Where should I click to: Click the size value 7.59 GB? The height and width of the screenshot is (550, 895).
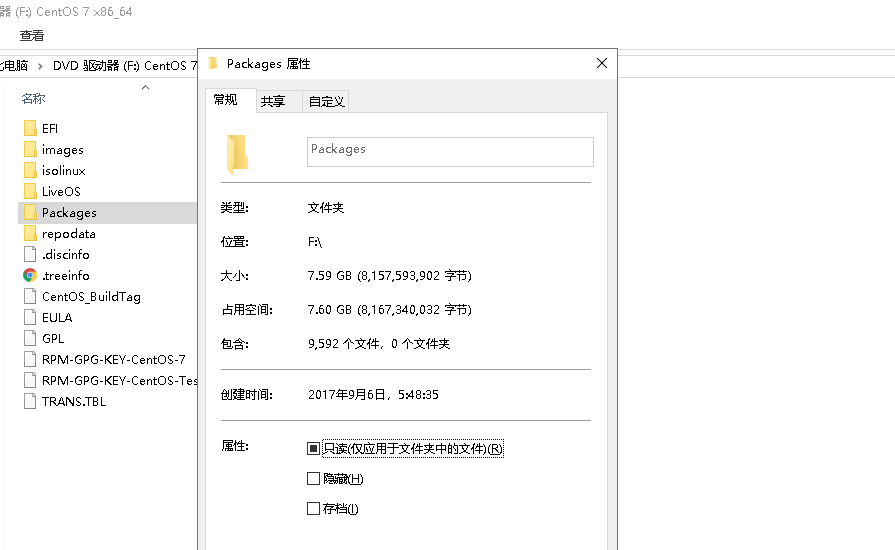tap(390, 276)
